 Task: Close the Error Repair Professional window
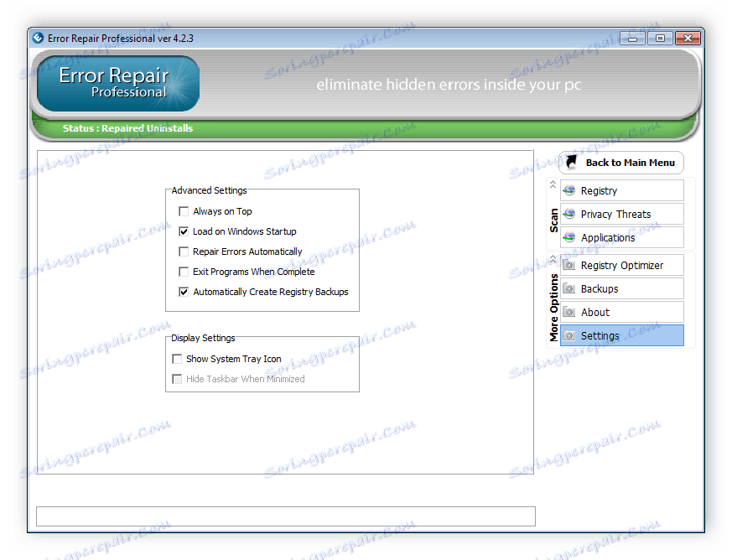tap(688, 39)
